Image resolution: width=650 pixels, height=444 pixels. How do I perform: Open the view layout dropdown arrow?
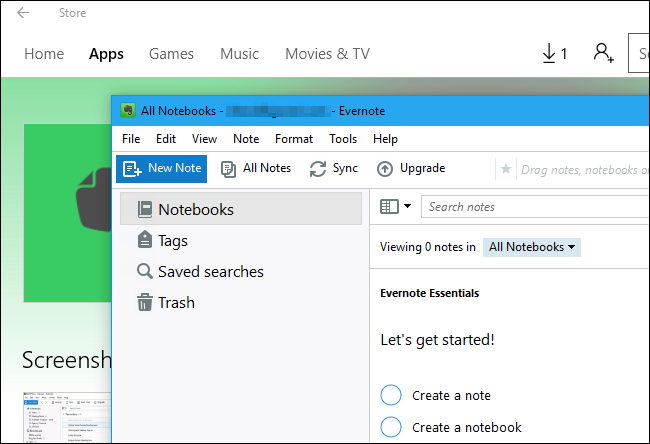407,206
